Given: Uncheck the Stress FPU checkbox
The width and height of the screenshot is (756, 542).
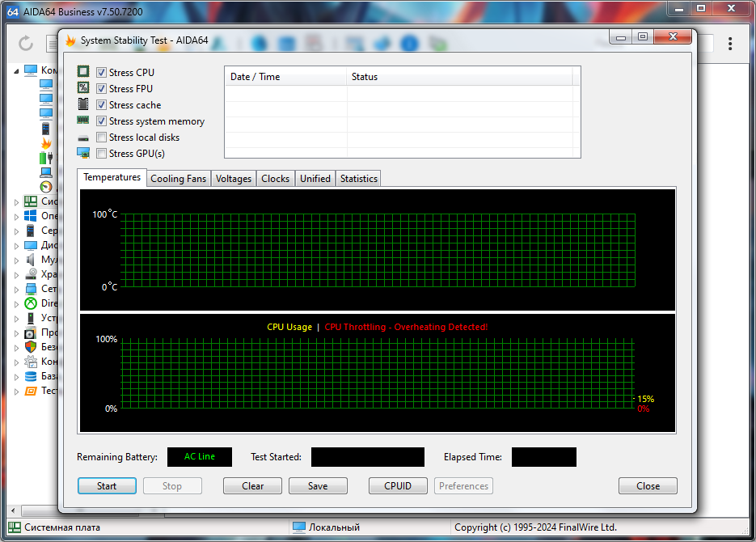Looking at the screenshot, I should [x=101, y=89].
